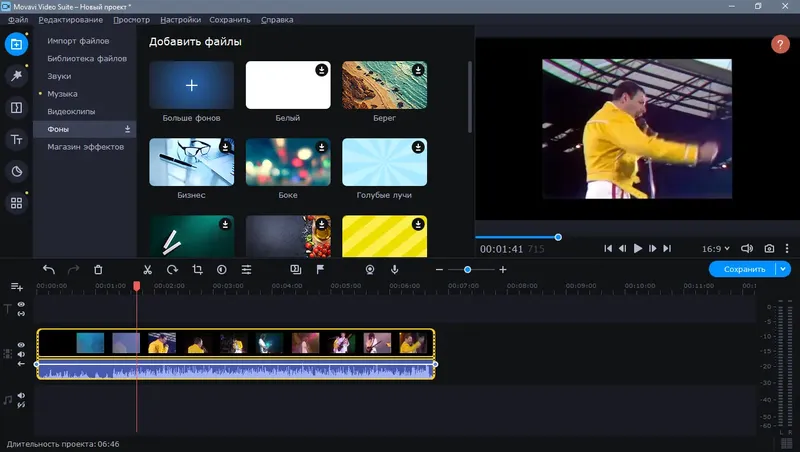Delete selected clip with trash icon
This screenshot has width=800, height=452.
click(98, 269)
